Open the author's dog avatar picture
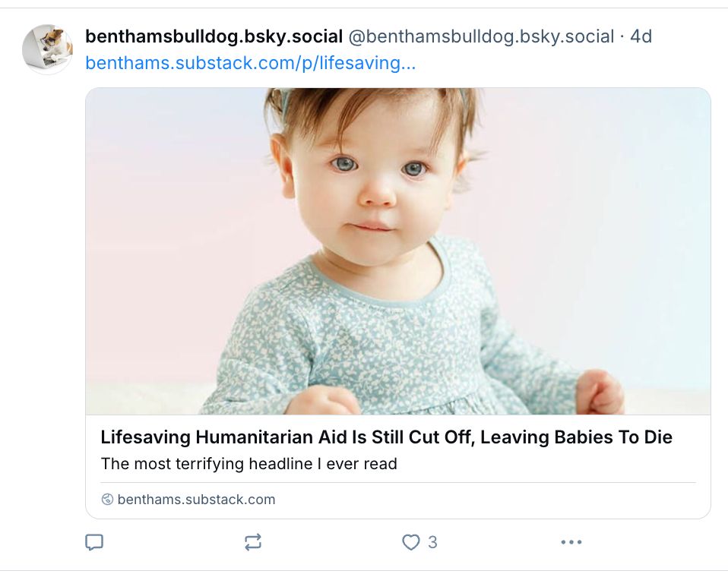The height and width of the screenshot is (574, 728). coord(47,49)
